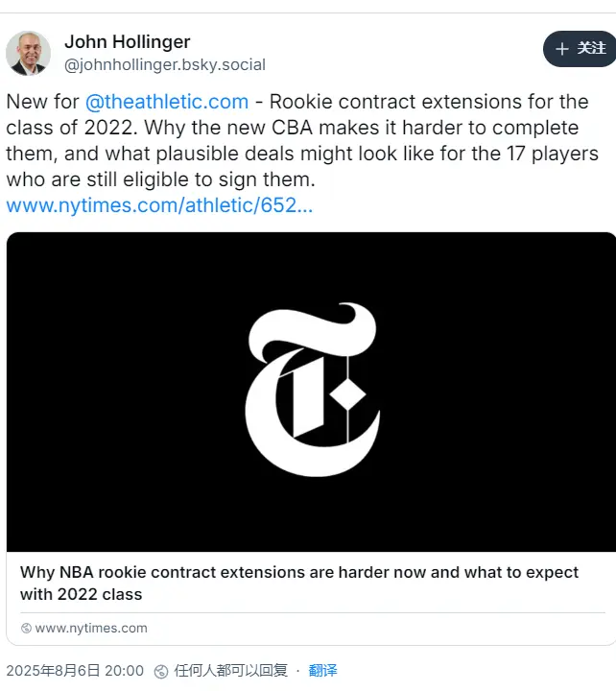The width and height of the screenshot is (616, 691).
Task: Click the New York Times T logo
Action: pos(313,390)
